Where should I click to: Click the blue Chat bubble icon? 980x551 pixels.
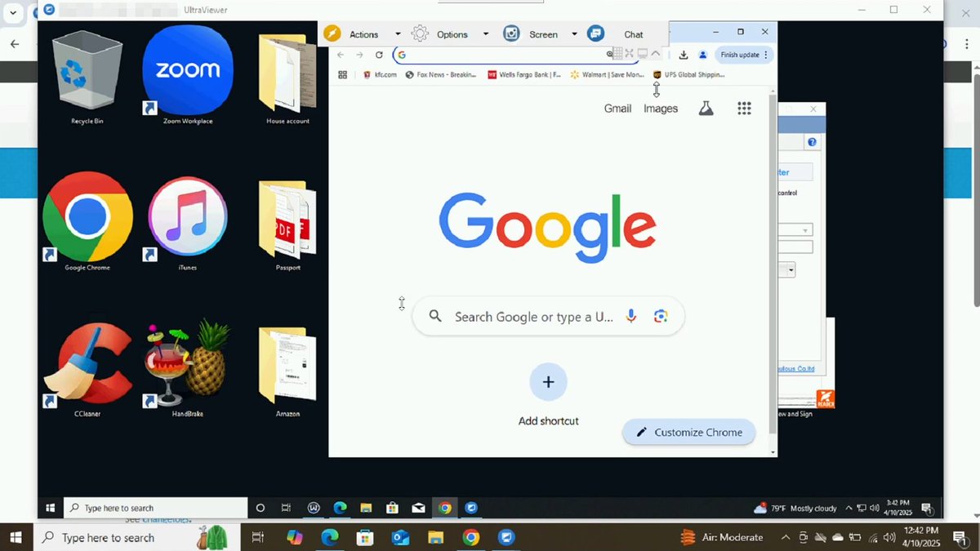point(595,33)
